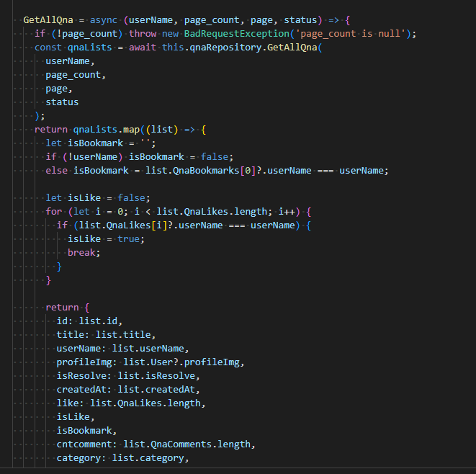
Task: Click the return { object literal line
Action: 68,308
